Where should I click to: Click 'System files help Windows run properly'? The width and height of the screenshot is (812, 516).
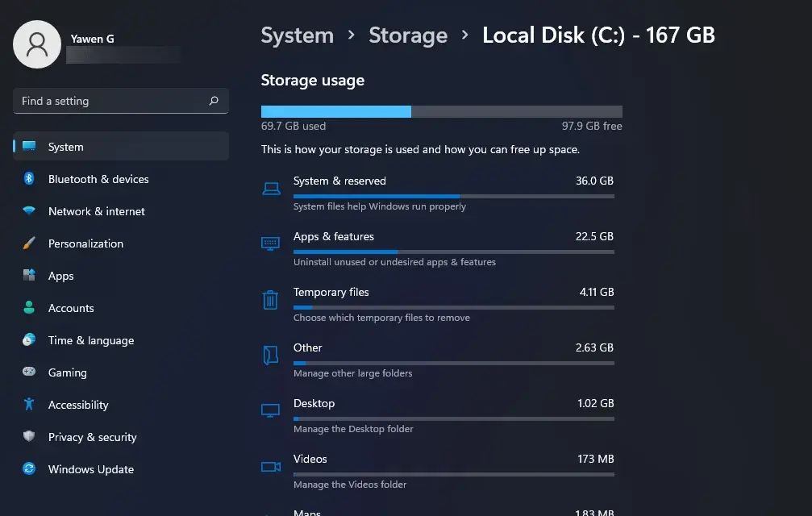pos(380,206)
